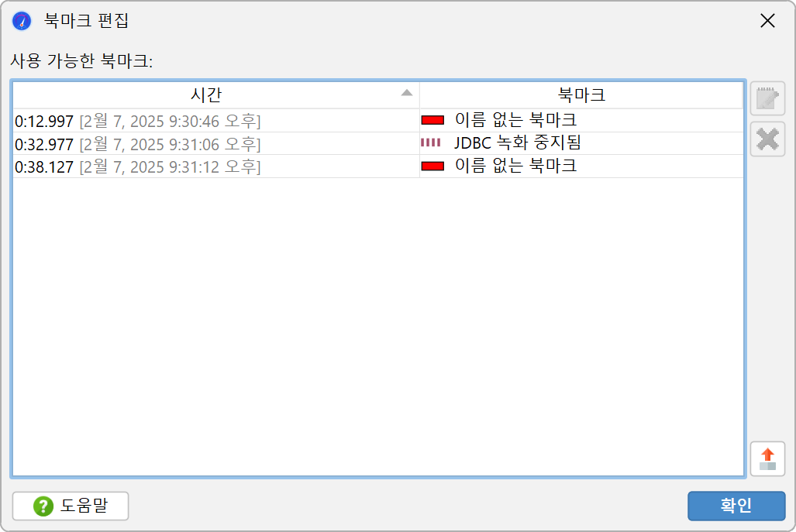Select 이름 없는 북마크 in the 0:12.997 row

[x=515, y=120]
